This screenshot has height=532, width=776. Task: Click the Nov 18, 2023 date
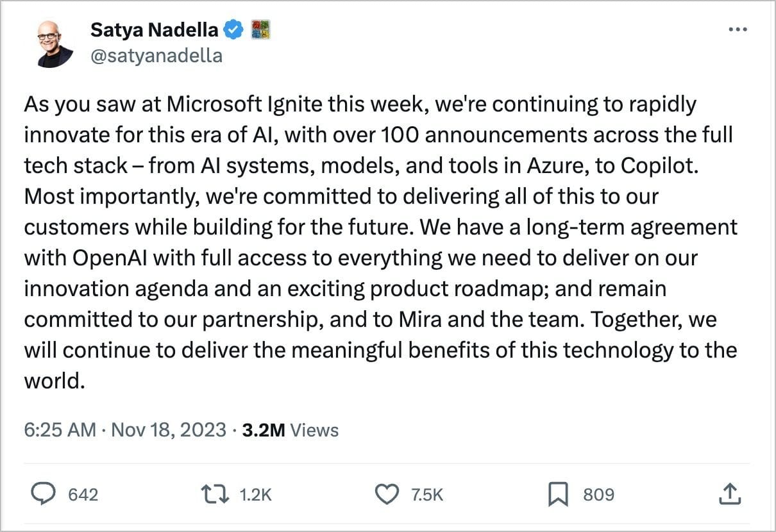pos(169,429)
